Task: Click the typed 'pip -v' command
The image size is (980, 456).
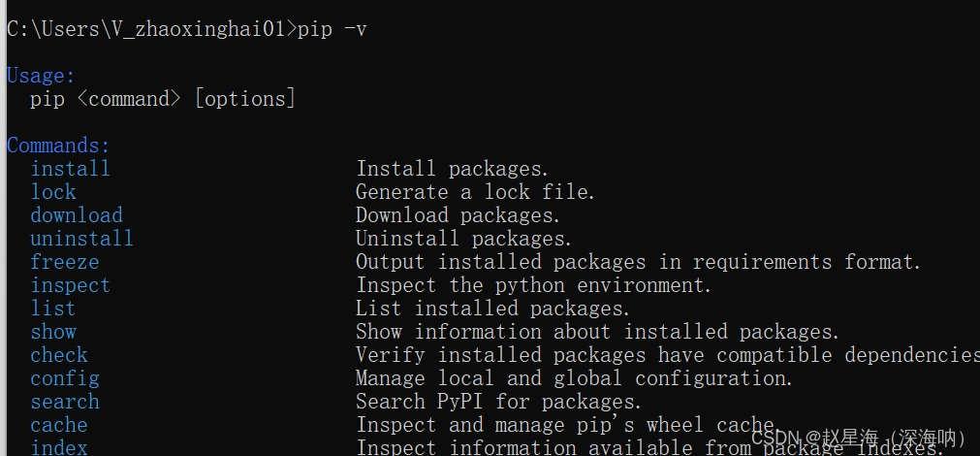Action: 332,29
